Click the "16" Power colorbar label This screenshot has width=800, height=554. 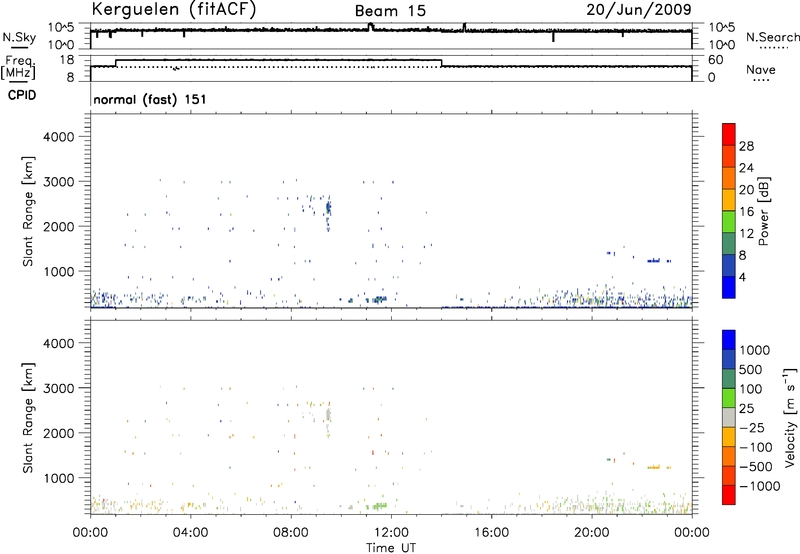tap(746, 212)
